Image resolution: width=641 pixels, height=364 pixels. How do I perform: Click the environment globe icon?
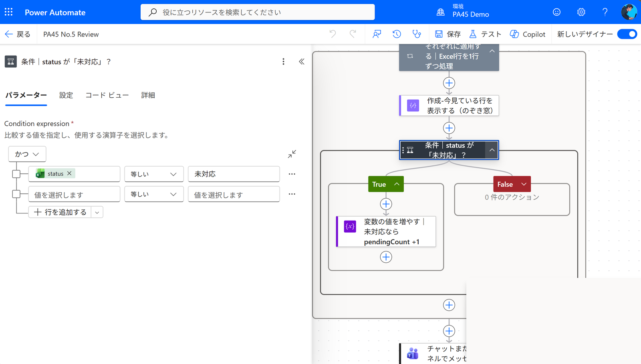440,12
